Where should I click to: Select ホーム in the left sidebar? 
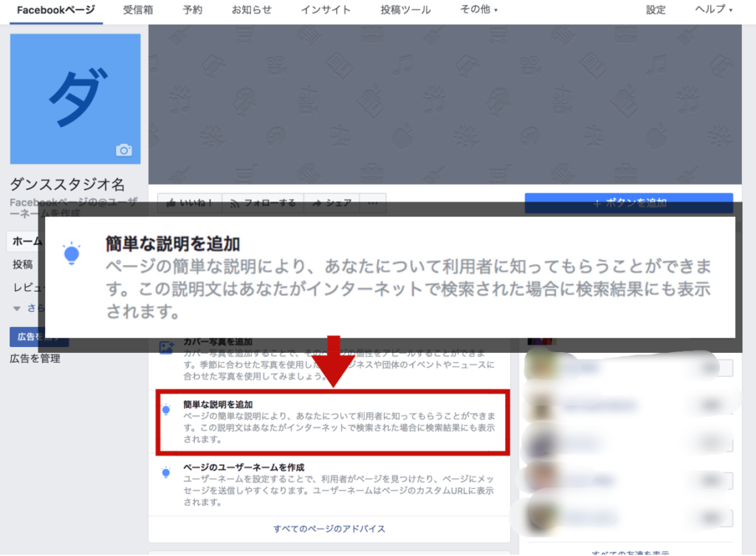pos(27,241)
